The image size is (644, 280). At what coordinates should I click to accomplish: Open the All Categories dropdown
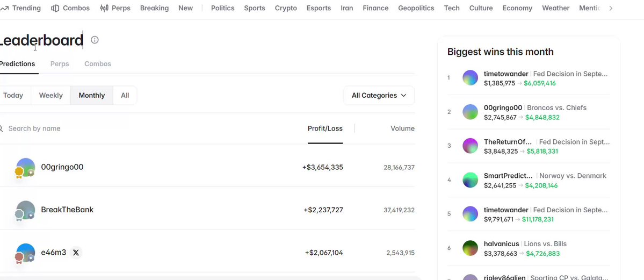[x=379, y=95]
